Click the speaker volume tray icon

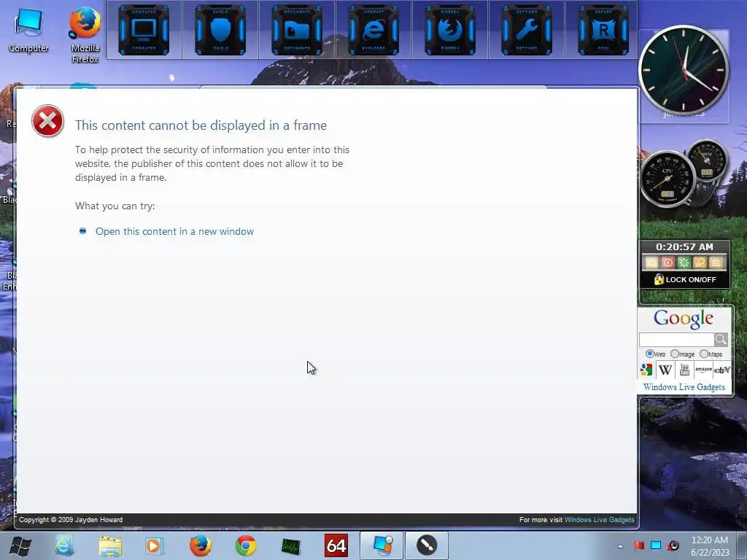point(673,545)
